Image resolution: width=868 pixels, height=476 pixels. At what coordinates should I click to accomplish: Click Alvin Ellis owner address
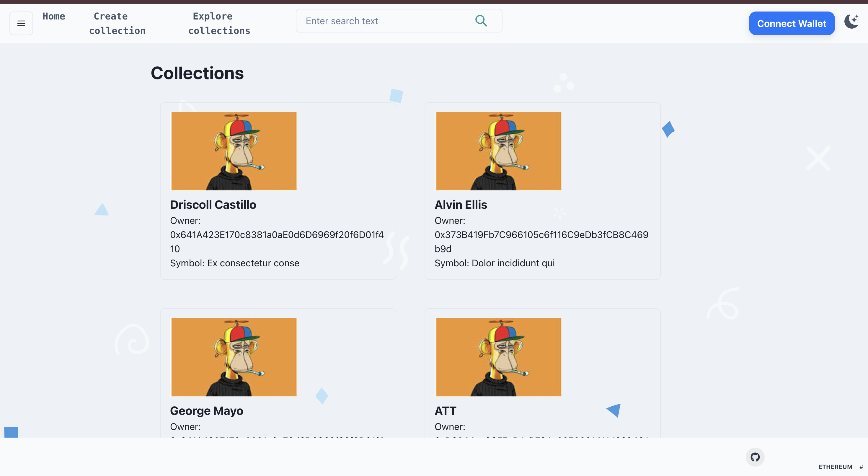point(541,235)
